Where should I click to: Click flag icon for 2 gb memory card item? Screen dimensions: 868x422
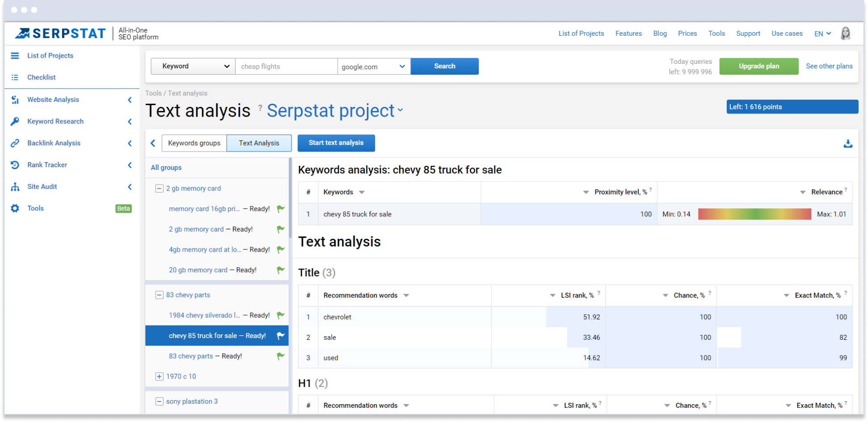click(x=281, y=229)
